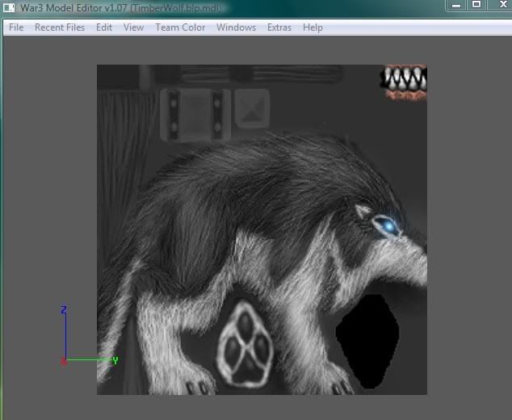Open the Help menu
Screen dimensions: 512x420
[x=313, y=27]
